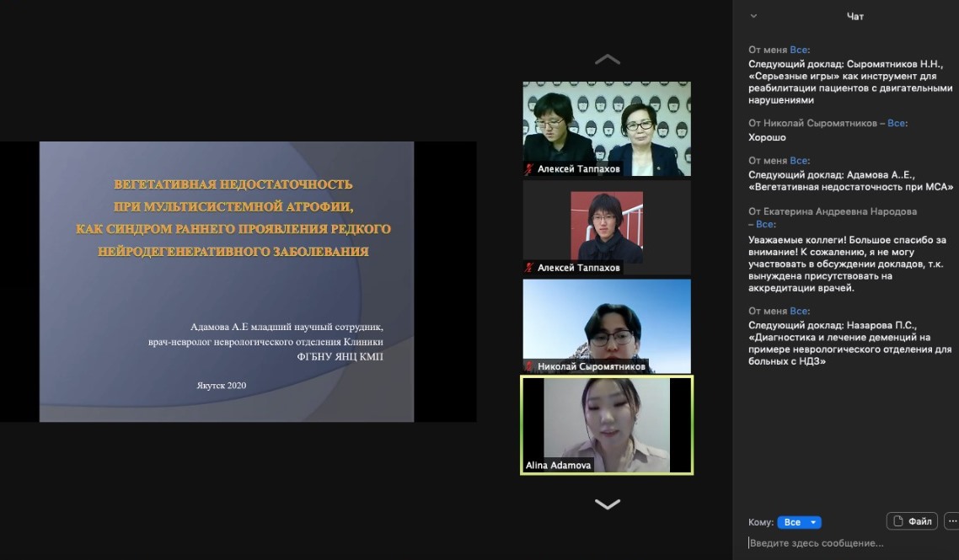The height and width of the screenshot is (560, 959).
Task: Click the 'Все' link beside 'От Николай Сыромятников'
Action: 896,123
